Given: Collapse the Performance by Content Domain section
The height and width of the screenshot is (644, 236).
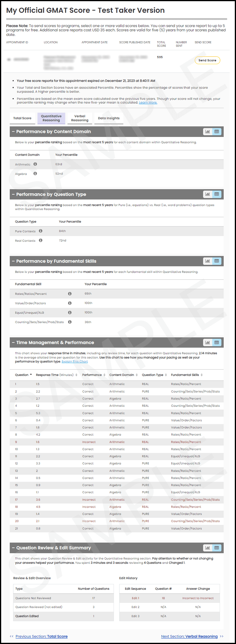Looking at the screenshot, I should point(13,132).
